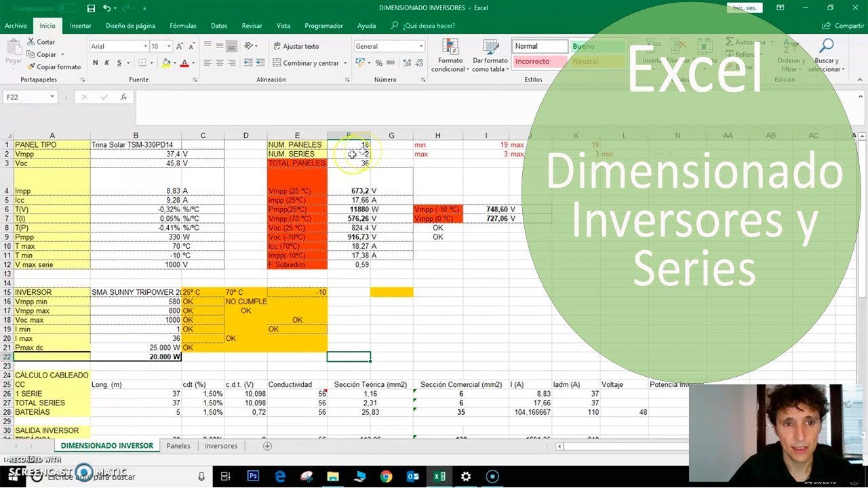Open Dar formato como tabla
The image size is (868, 488).
(x=490, y=56)
